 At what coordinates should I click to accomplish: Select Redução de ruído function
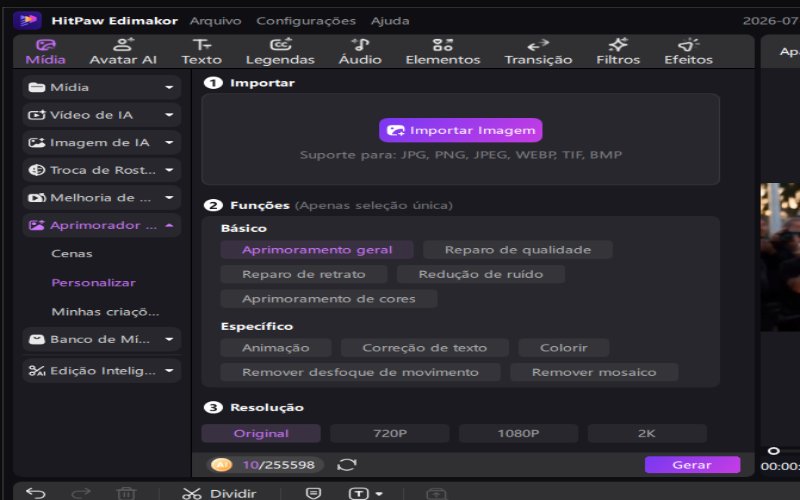click(x=481, y=274)
